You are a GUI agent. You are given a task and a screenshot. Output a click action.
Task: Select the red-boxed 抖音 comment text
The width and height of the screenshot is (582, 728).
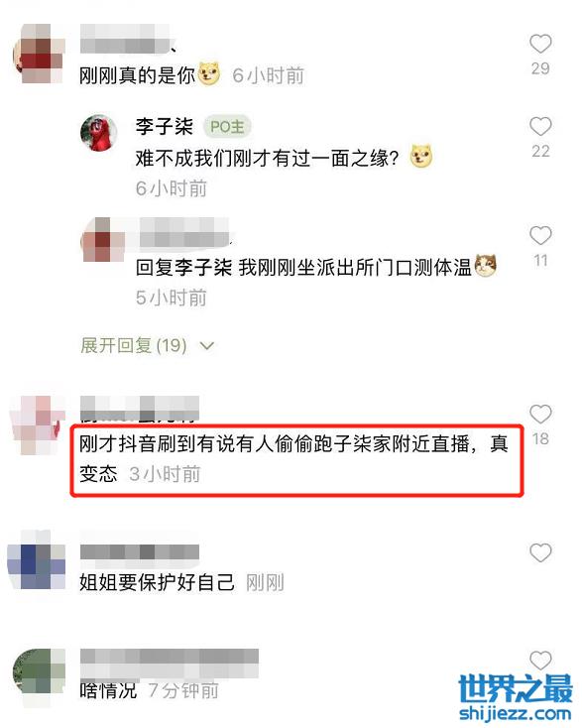pos(293,458)
